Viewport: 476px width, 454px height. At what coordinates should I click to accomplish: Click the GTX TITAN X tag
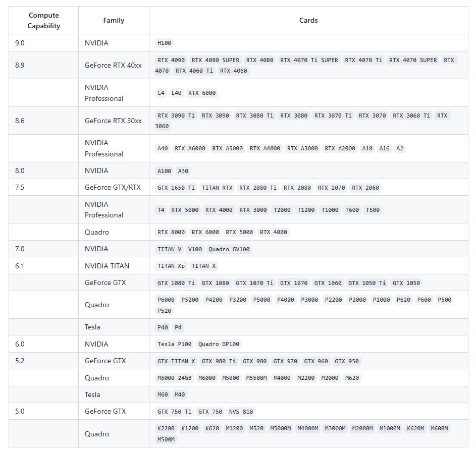click(176, 361)
